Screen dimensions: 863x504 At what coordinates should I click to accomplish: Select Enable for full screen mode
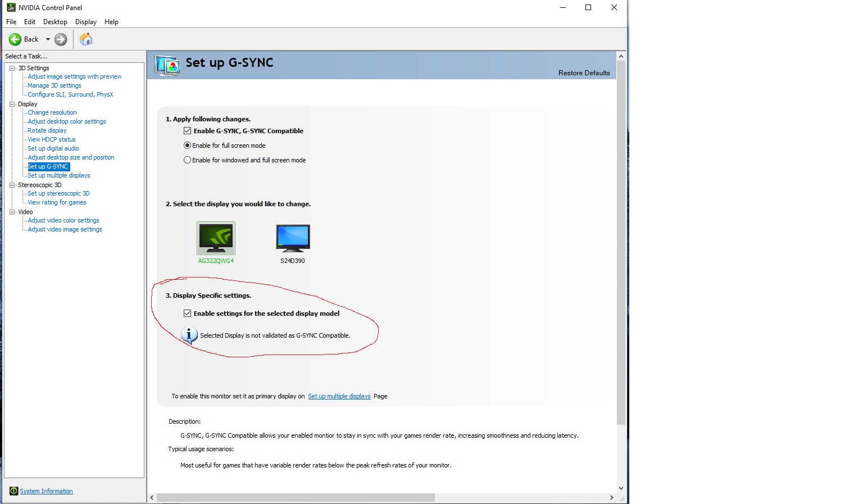[x=188, y=146]
